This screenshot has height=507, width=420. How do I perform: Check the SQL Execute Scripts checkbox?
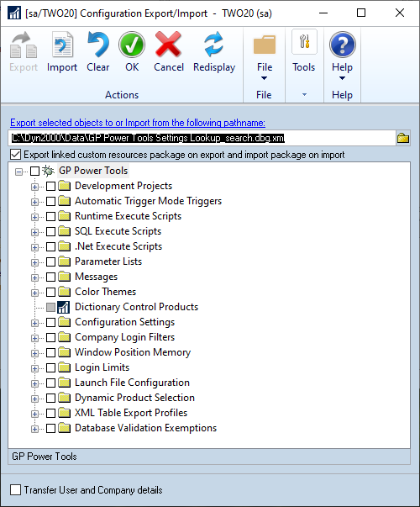click(50, 231)
